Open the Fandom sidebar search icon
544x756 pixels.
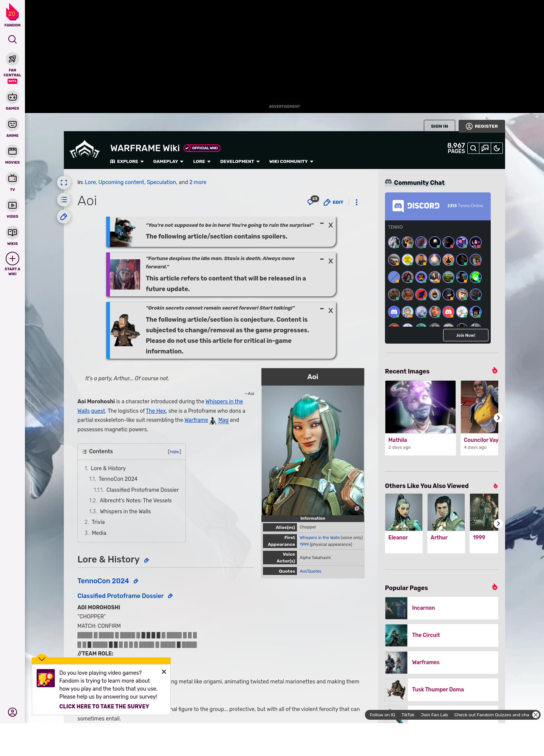coord(12,39)
